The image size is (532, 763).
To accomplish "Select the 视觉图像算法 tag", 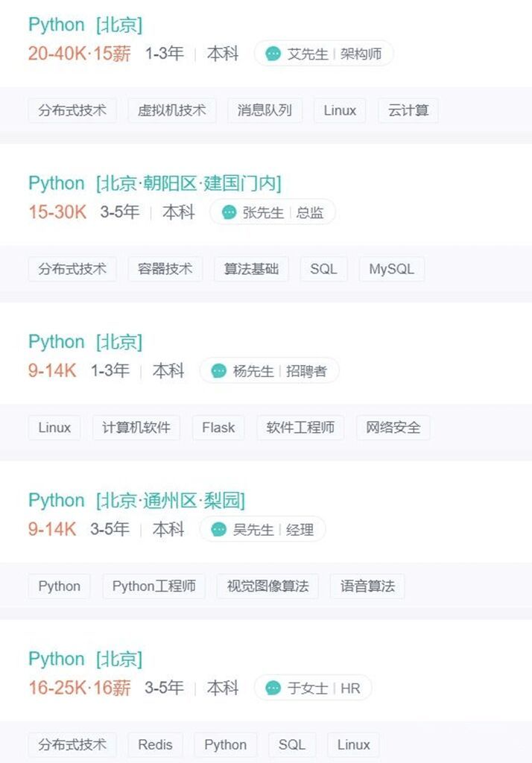I will (267, 586).
